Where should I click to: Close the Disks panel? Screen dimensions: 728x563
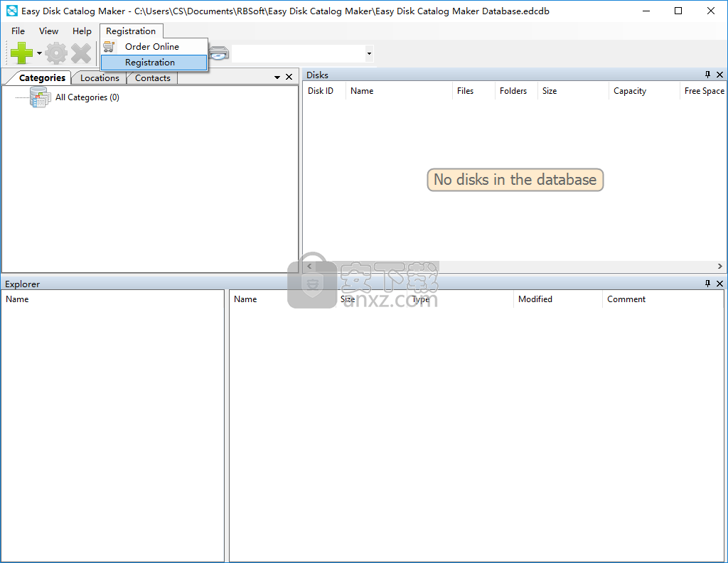point(719,75)
